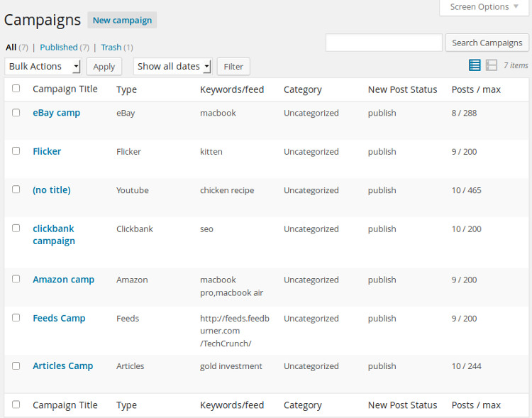Open the Bulk Actions dropdown
532x418 pixels.
(43, 66)
